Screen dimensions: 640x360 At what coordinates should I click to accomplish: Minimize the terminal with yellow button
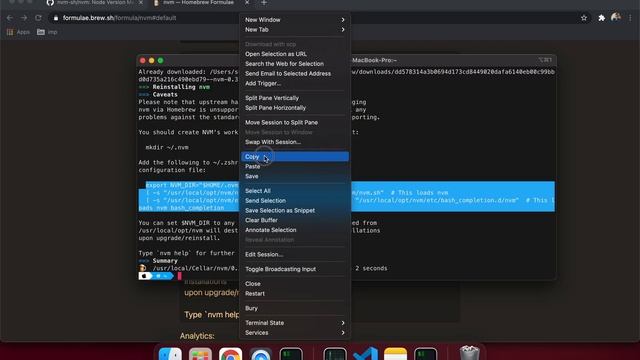[x=151, y=60]
